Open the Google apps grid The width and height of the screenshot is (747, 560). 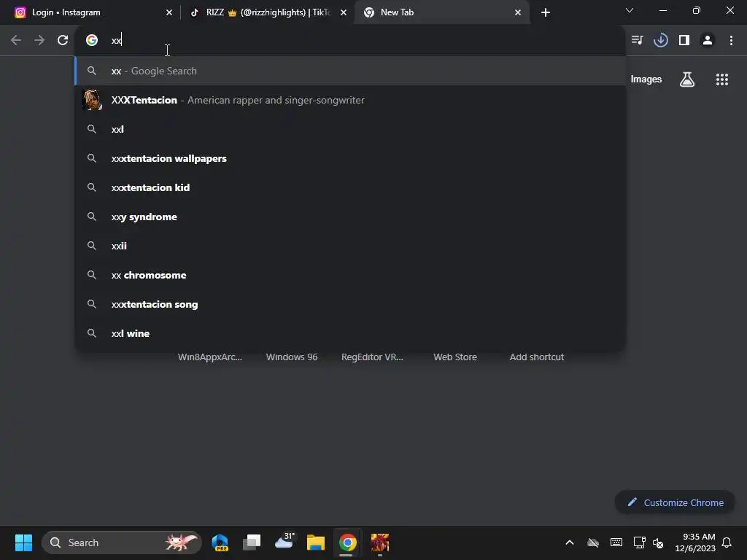pos(721,79)
